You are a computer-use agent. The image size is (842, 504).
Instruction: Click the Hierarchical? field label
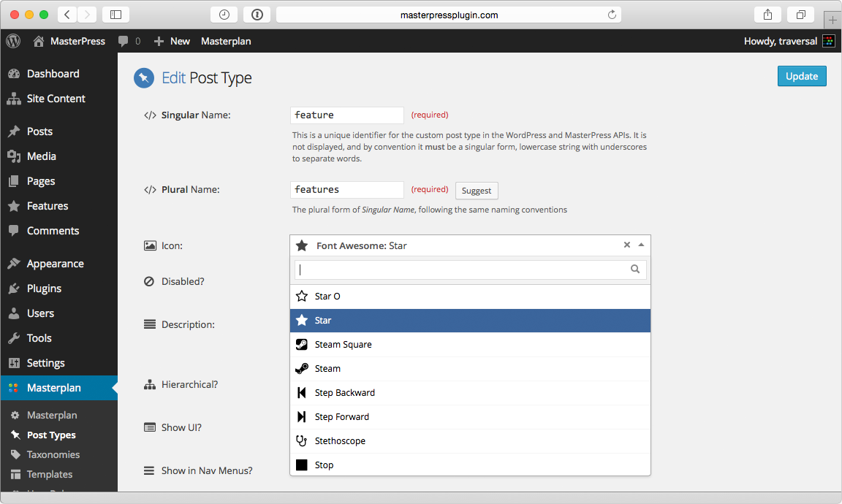[x=189, y=385]
